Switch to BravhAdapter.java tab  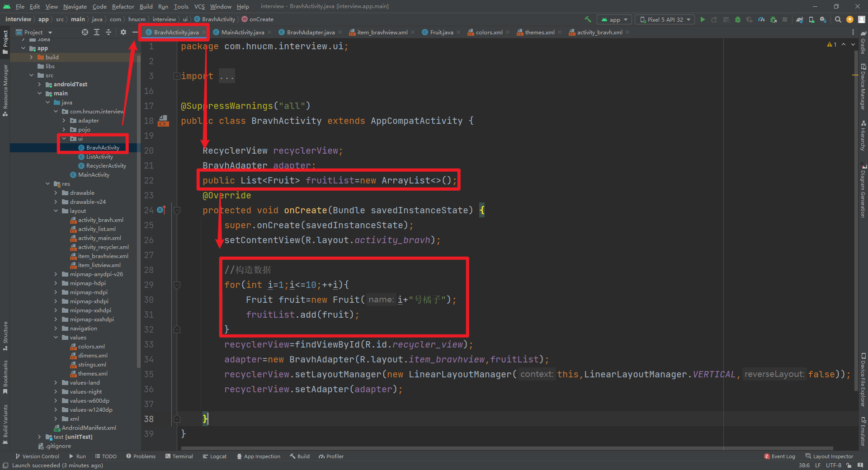click(311, 32)
